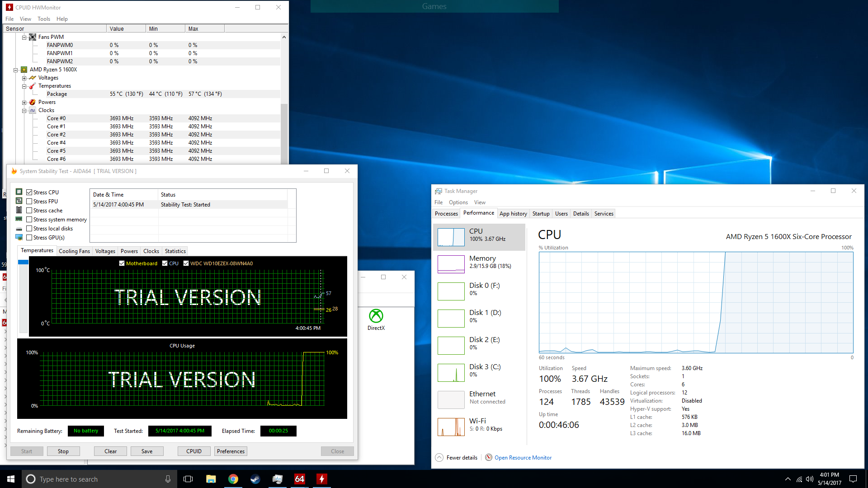Click the Fewer details chevron icon
This screenshot has width=868, height=488.
coord(439,457)
